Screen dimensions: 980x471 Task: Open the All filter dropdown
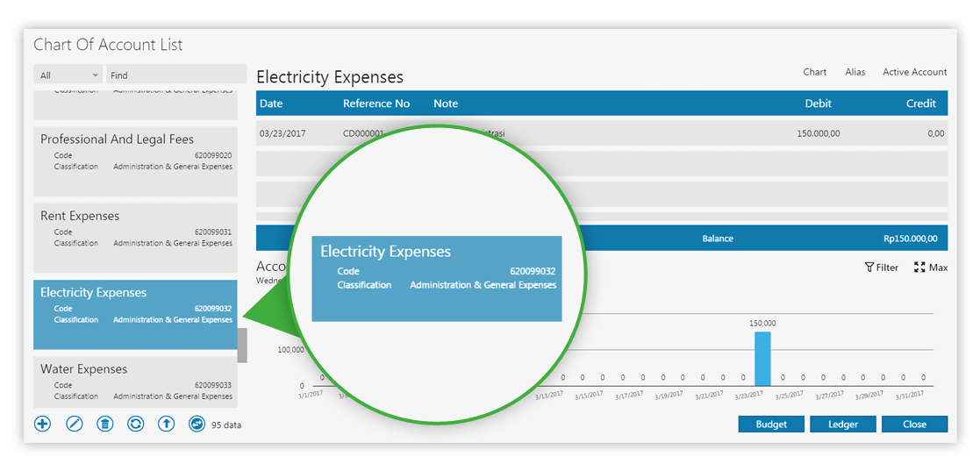[68, 75]
